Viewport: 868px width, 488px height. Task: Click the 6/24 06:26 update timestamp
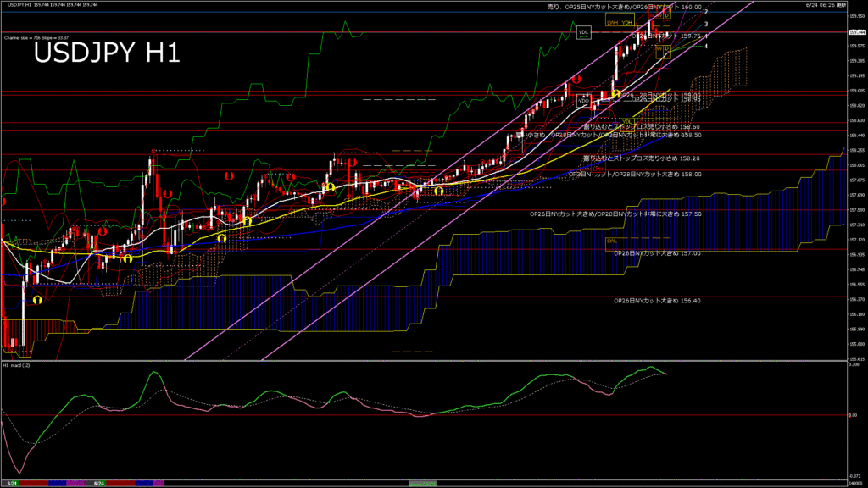pyautogui.click(x=826, y=5)
